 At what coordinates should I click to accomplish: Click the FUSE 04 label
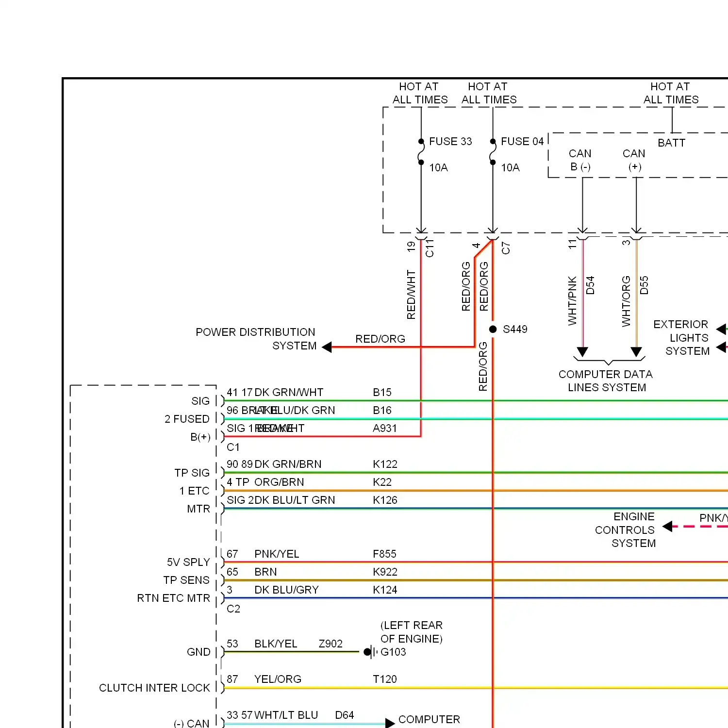(x=522, y=141)
